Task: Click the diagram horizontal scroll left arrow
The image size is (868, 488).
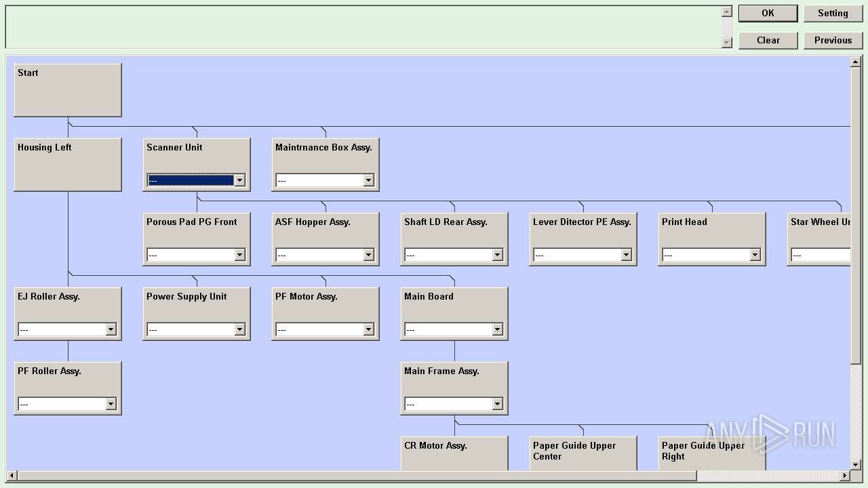Action: tap(12, 476)
